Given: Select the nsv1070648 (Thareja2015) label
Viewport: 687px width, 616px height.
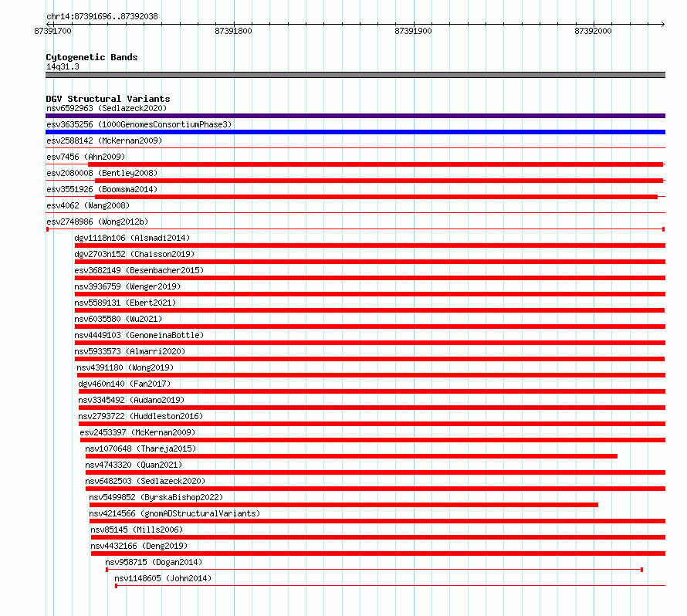Looking at the screenshot, I should coord(140,448).
